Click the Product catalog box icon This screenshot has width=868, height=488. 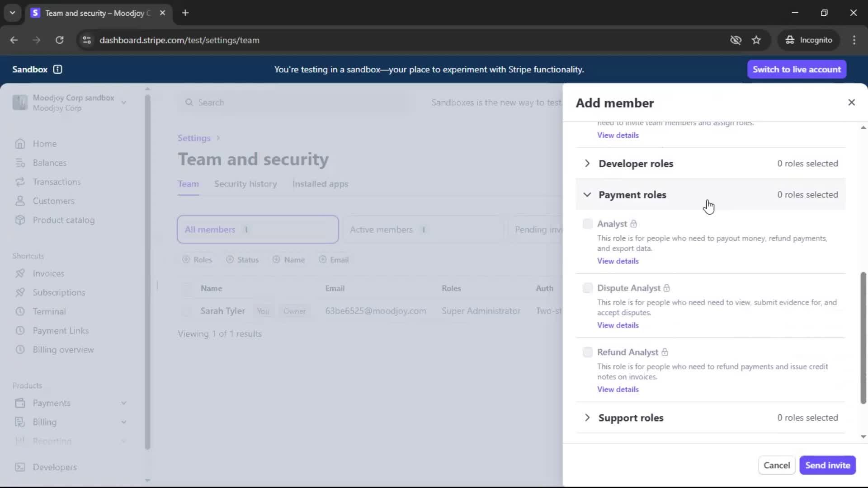pyautogui.click(x=20, y=220)
